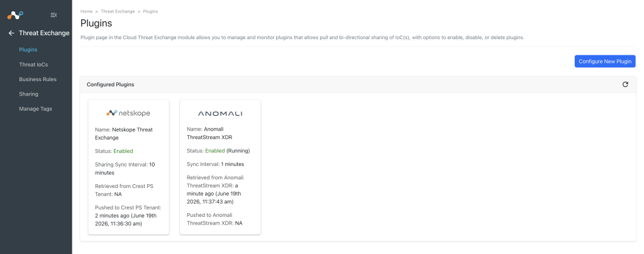The height and width of the screenshot is (254, 644).
Task: Click the green Enabled status on Anomali card
Action: 215,151
